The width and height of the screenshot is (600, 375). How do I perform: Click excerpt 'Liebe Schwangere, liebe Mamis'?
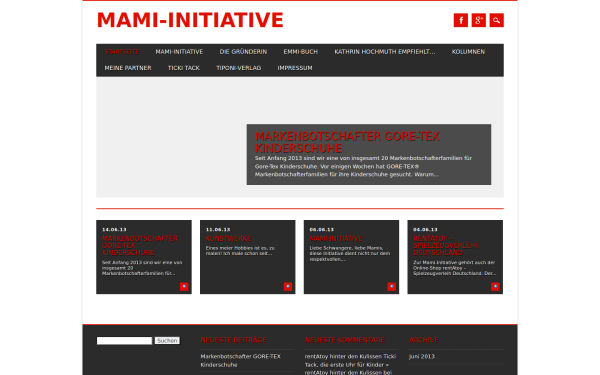(349, 253)
